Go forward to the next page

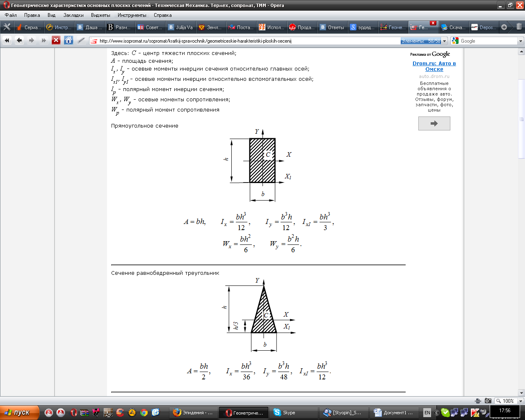pyautogui.click(x=32, y=40)
